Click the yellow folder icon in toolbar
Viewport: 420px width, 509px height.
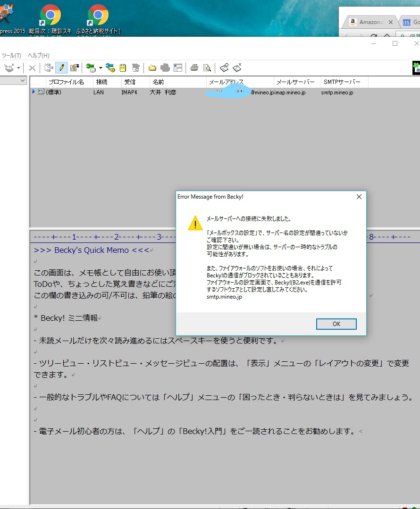click(x=152, y=68)
